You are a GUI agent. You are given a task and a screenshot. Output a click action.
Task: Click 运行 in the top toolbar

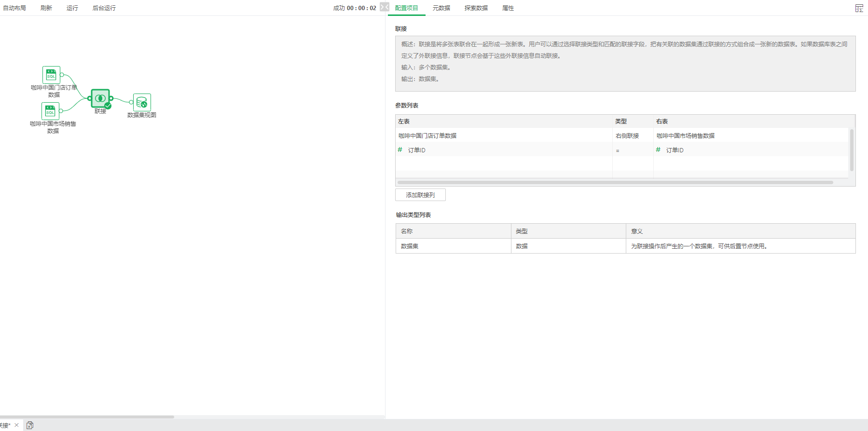point(72,8)
